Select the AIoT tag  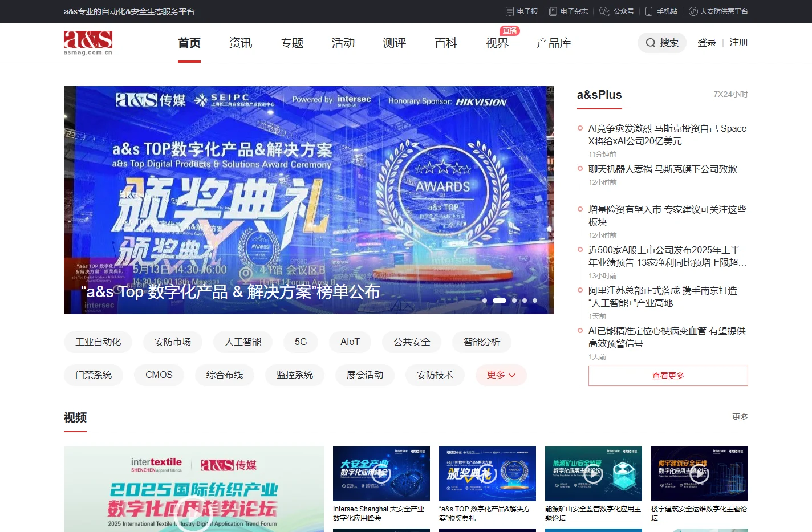click(x=350, y=342)
